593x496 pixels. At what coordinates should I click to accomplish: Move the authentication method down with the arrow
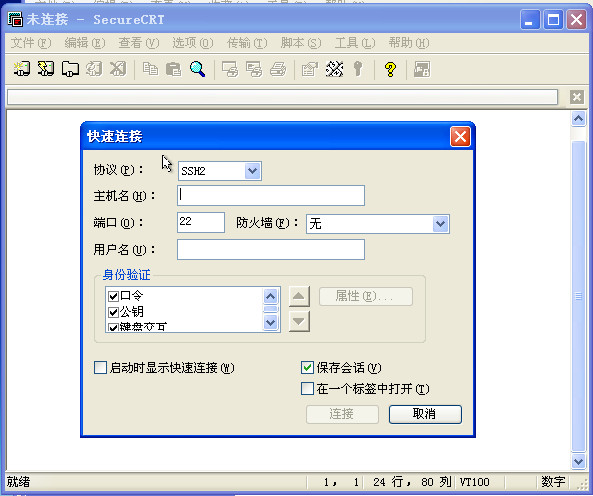(299, 321)
